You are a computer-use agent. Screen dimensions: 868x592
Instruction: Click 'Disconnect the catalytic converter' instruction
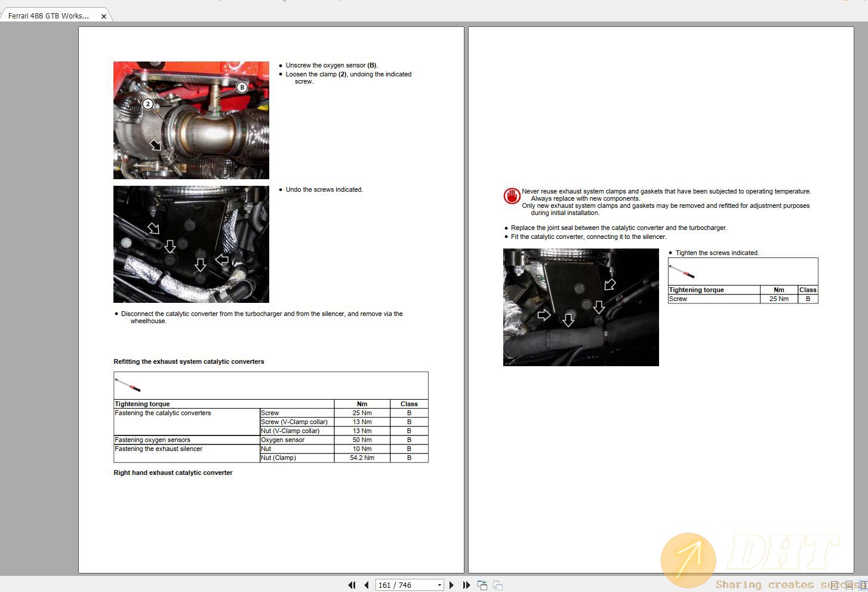pos(261,317)
